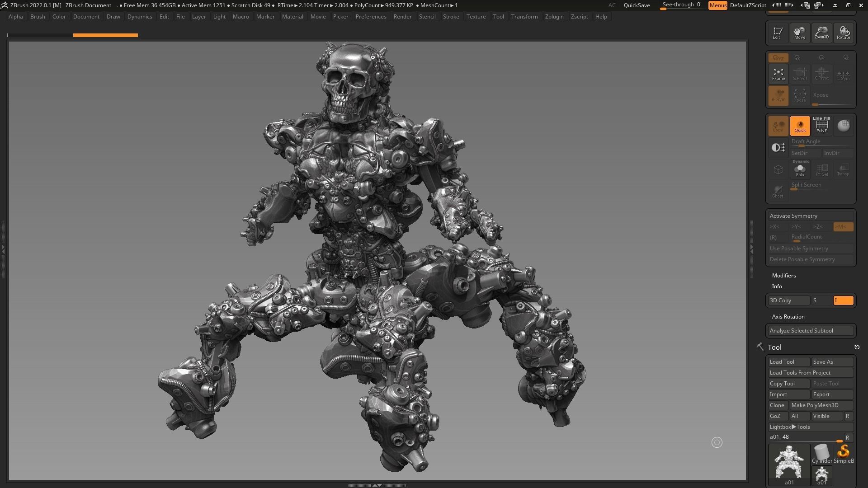
Task: Restore Tool palette using circular arrow icon
Action: pos(857,347)
